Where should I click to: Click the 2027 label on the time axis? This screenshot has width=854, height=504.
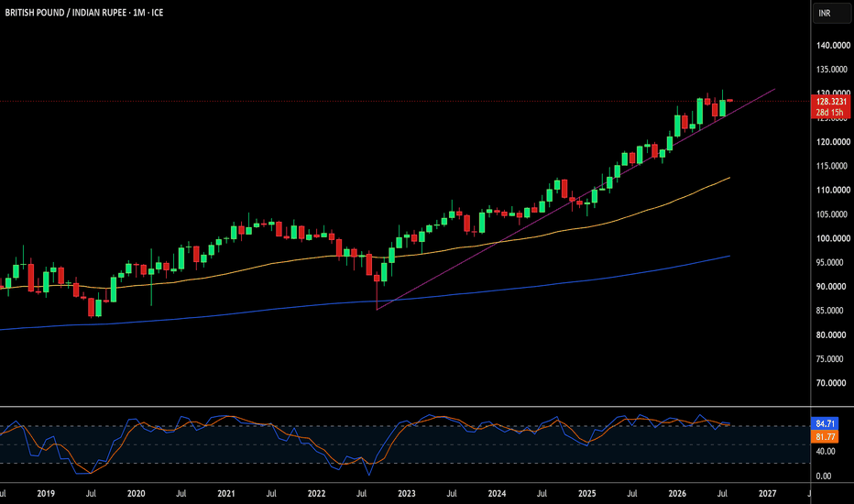[x=767, y=494]
